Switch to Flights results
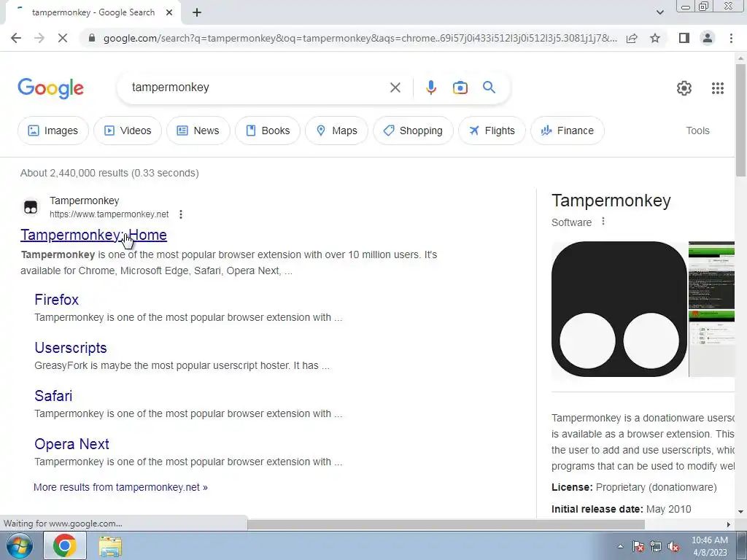 point(492,131)
